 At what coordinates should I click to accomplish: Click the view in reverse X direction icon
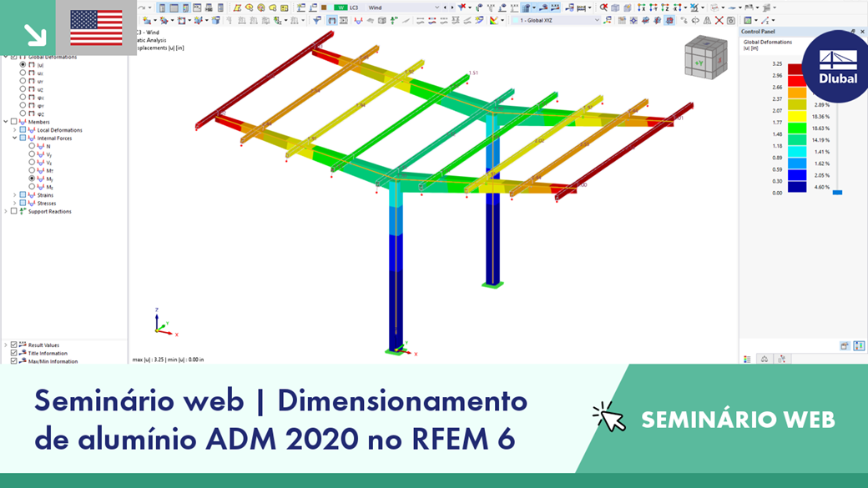click(x=677, y=8)
